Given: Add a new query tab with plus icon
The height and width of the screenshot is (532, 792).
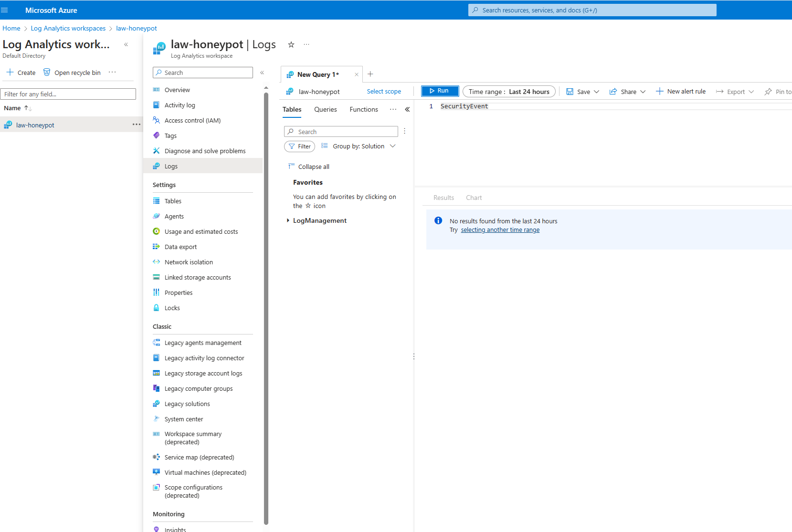Looking at the screenshot, I should [x=370, y=74].
